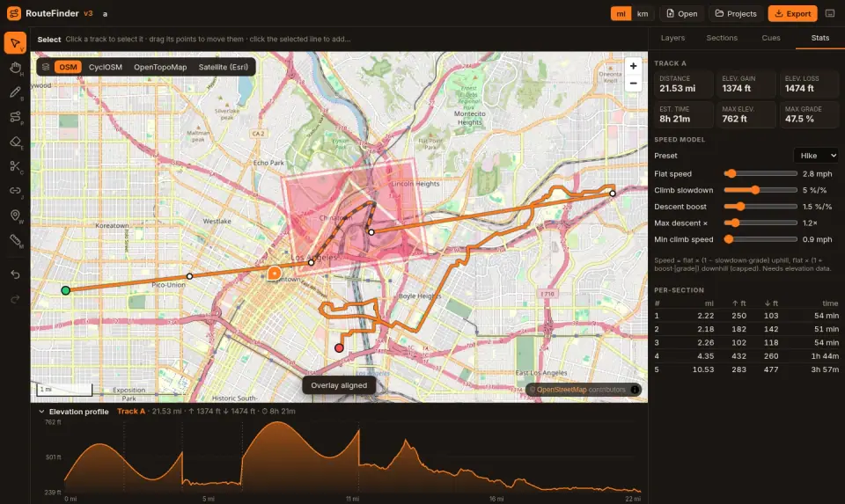Screen dimensions: 845x504
Task: Select per-section row 3 with 2.26 mi
Action: point(746,342)
